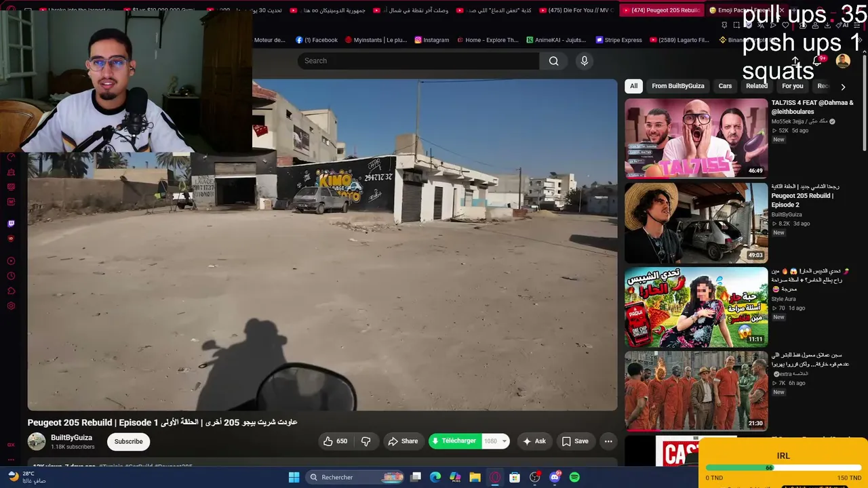Click into the YouTube Search field

[x=418, y=61]
